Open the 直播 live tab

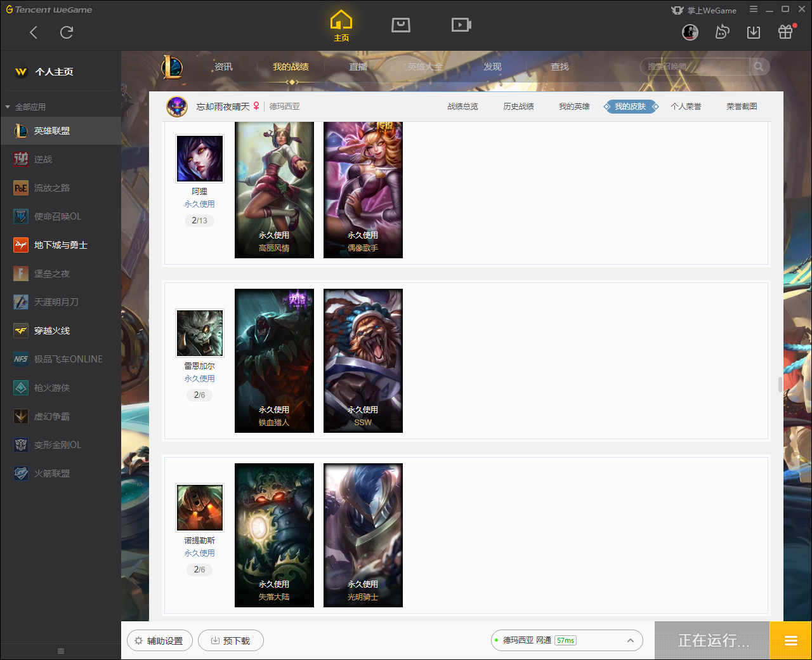[358, 67]
